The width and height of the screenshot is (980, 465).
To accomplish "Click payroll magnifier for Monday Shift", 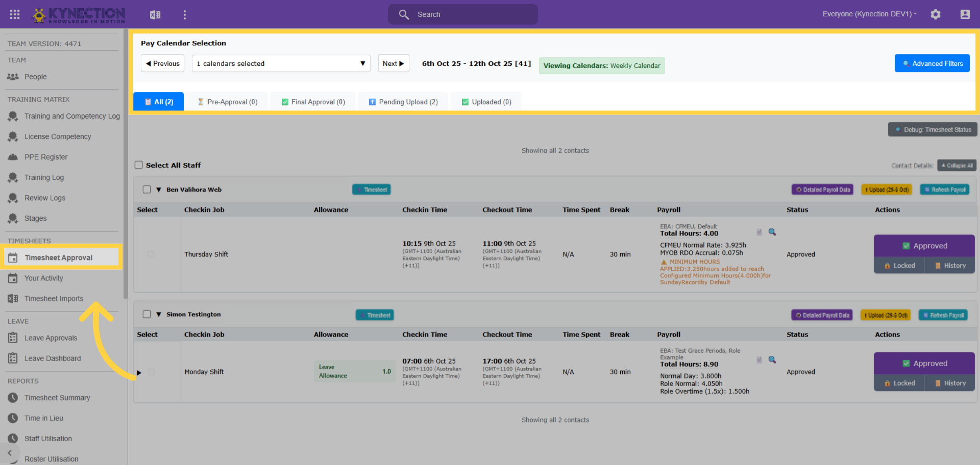I will pos(772,360).
